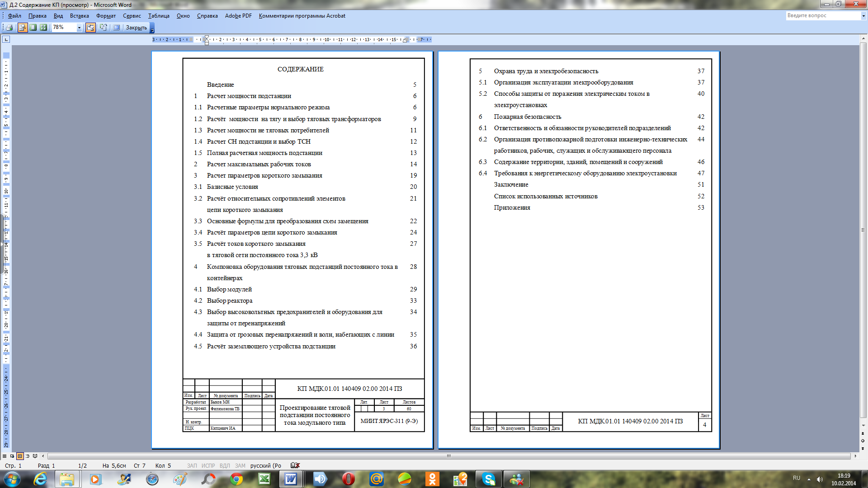Click the Word taskbar button

[291, 479]
